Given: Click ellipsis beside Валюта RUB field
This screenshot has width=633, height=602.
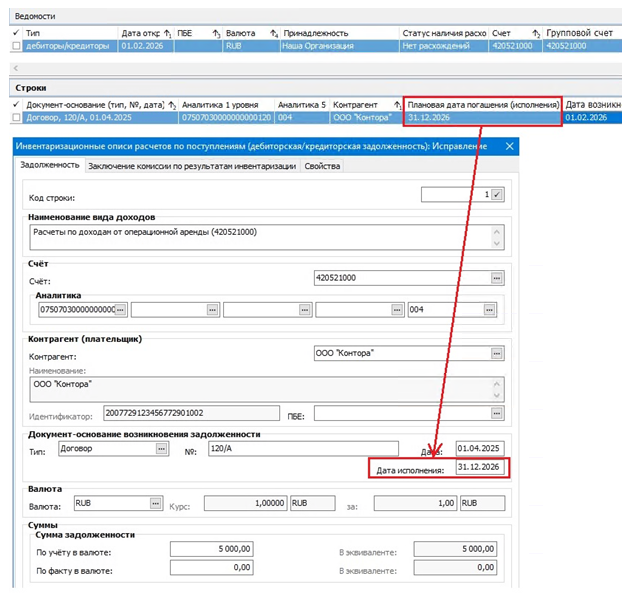Looking at the screenshot, I should [x=155, y=504].
